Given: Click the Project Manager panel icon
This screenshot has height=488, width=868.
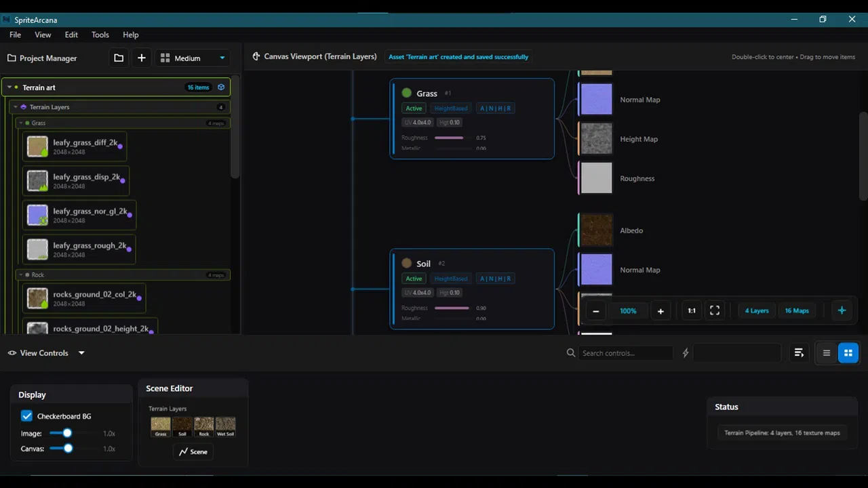Looking at the screenshot, I should coord(12,58).
